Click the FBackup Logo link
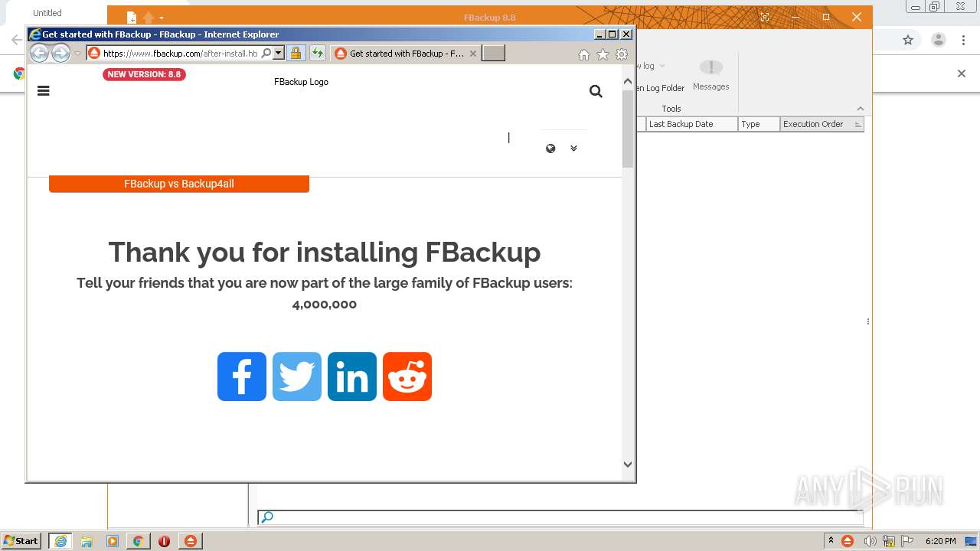Screen dimensions: 980x551 pos(301,82)
